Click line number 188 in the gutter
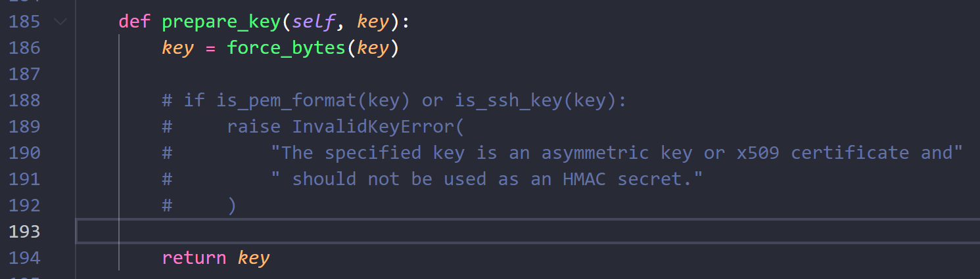The height and width of the screenshot is (279, 980). pyautogui.click(x=25, y=100)
